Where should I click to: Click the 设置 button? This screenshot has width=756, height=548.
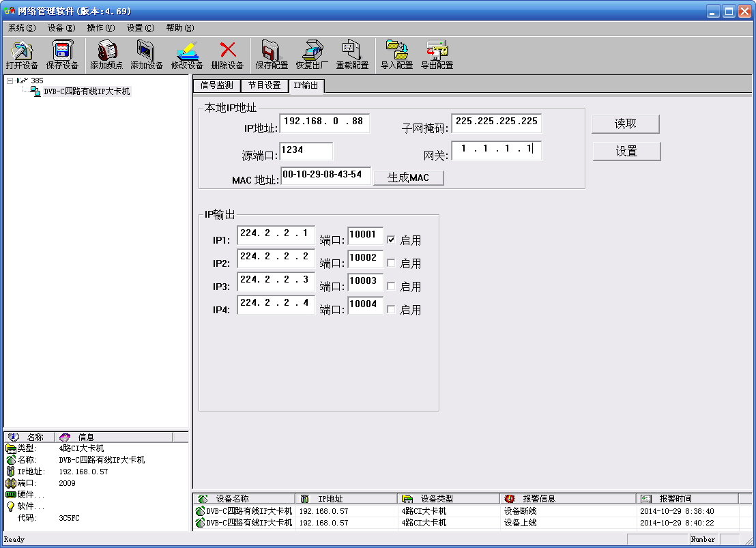[626, 152]
